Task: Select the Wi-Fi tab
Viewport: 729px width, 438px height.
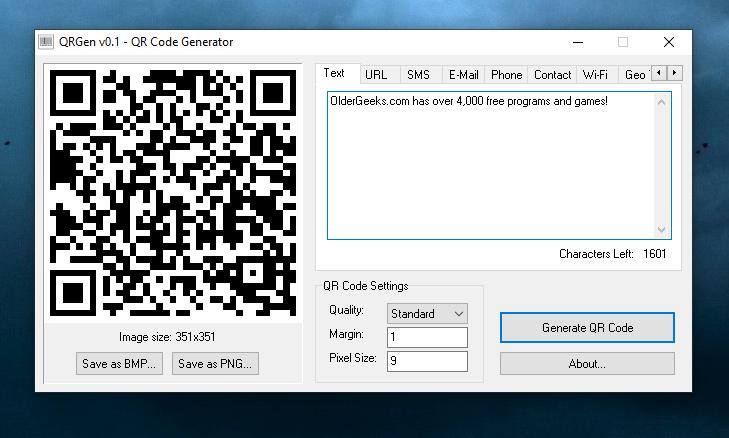Action: click(x=597, y=74)
